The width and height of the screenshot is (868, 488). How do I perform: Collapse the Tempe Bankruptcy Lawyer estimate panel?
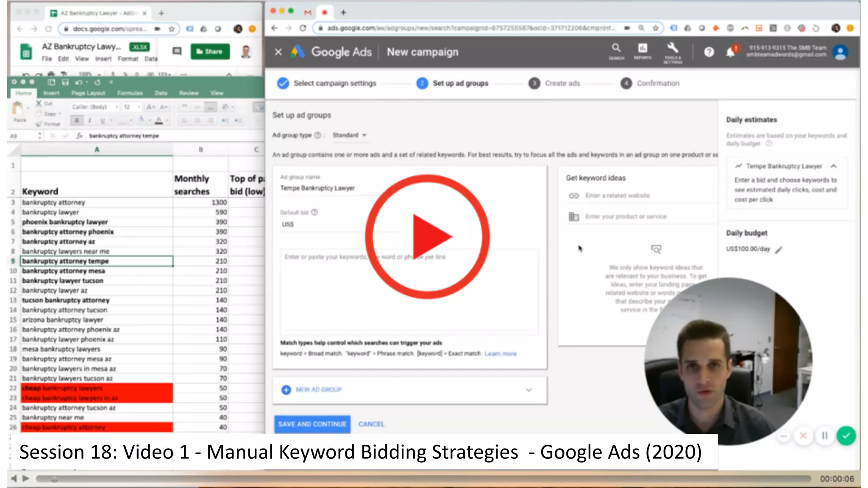(833, 166)
